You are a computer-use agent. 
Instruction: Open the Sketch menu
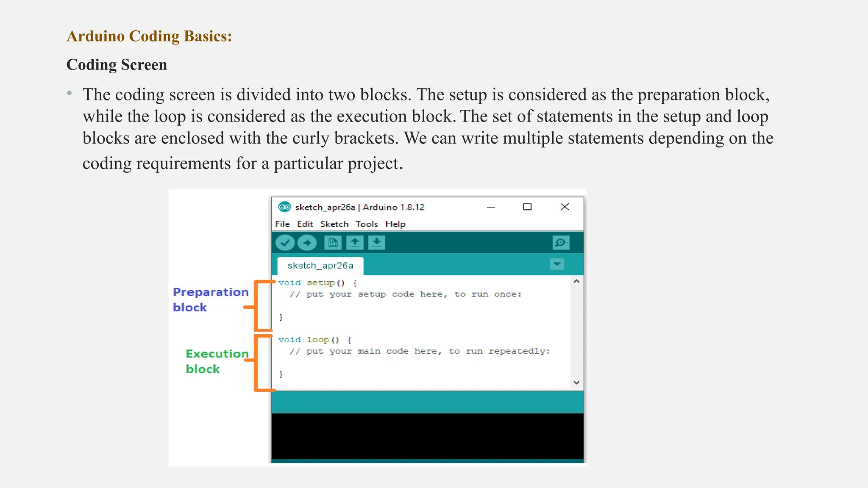point(334,224)
